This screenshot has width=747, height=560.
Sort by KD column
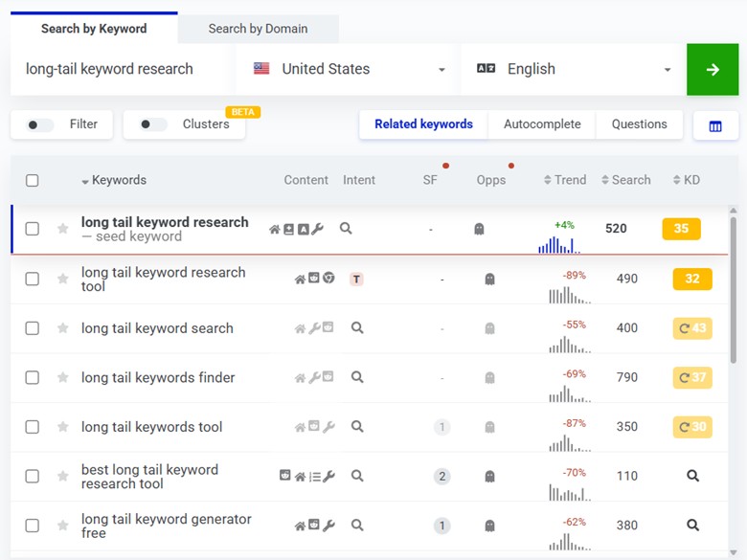[687, 180]
